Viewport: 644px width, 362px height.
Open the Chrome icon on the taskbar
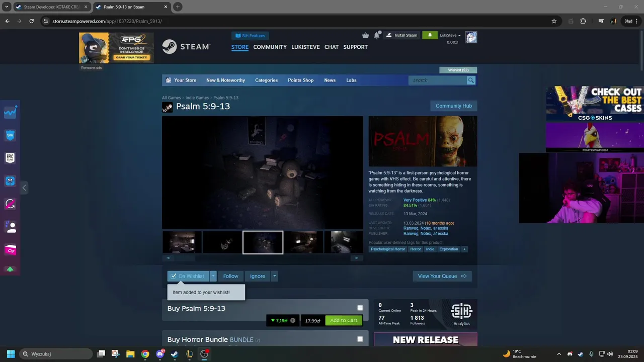[x=145, y=354]
